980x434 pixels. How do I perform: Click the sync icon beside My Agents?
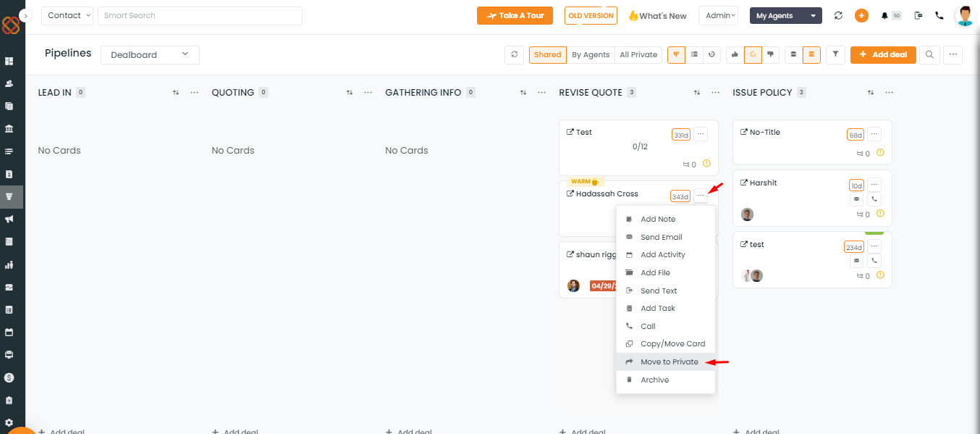coord(838,15)
